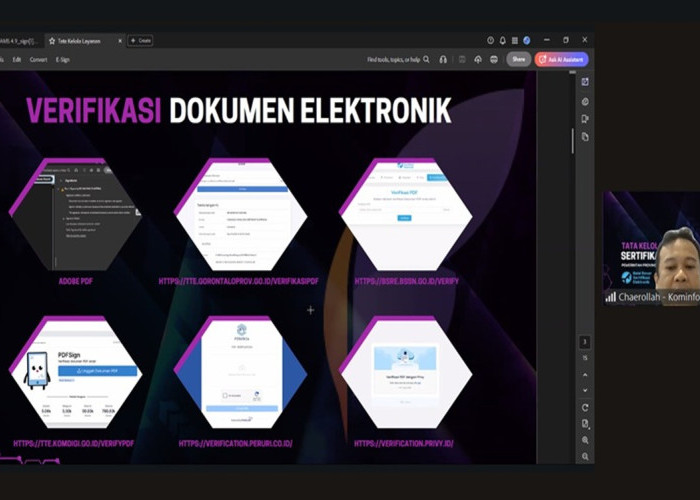
Task: Click the VERIFIKASI DOKUMEN ELEKTRONIK heading
Action: (239, 110)
